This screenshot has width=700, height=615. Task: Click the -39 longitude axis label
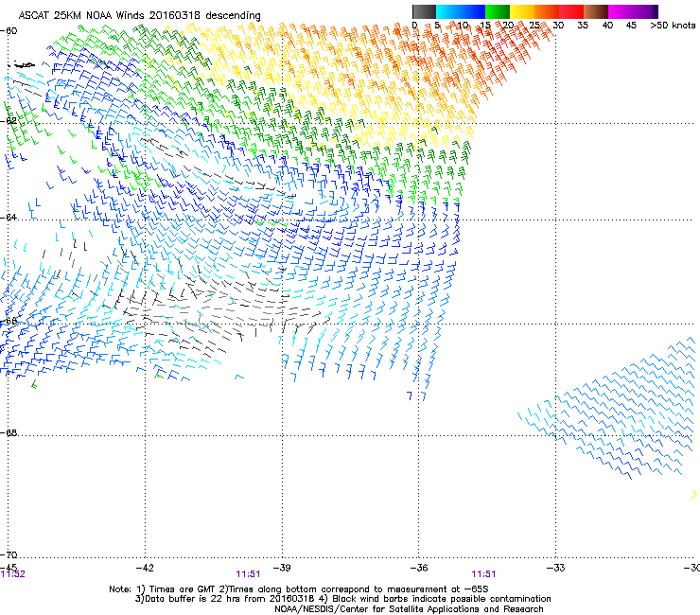click(x=282, y=568)
